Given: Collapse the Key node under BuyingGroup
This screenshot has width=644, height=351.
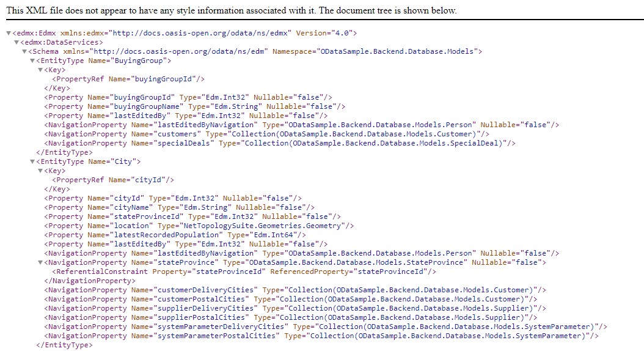Looking at the screenshot, I should (x=40, y=70).
